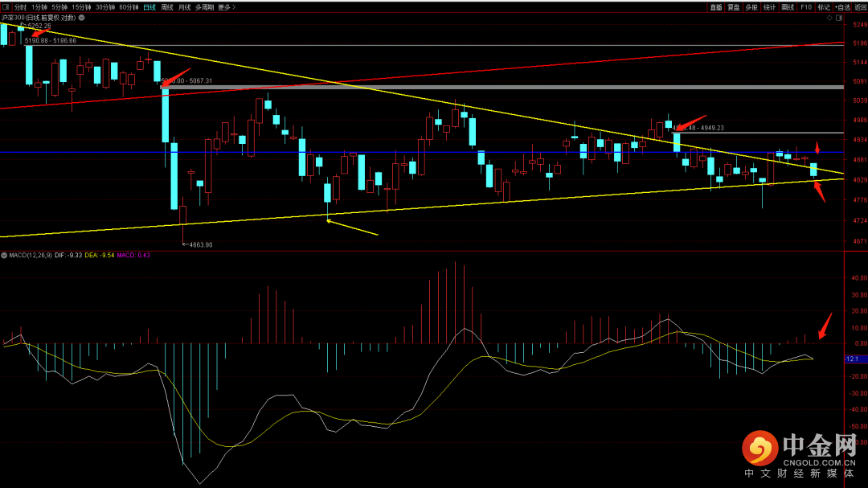Add to watchlist with +自选
The width and height of the screenshot is (868, 488).
[x=842, y=7]
